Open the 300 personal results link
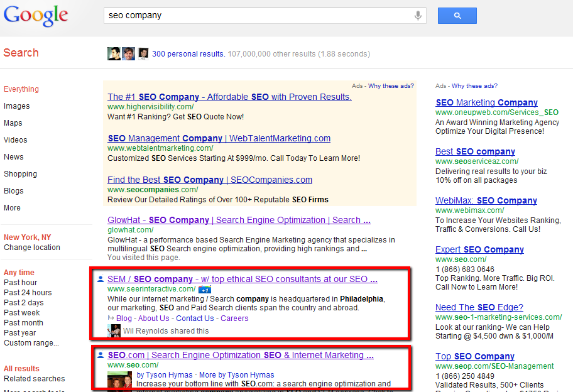This screenshot has height=392, width=573. pyautogui.click(x=188, y=54)
